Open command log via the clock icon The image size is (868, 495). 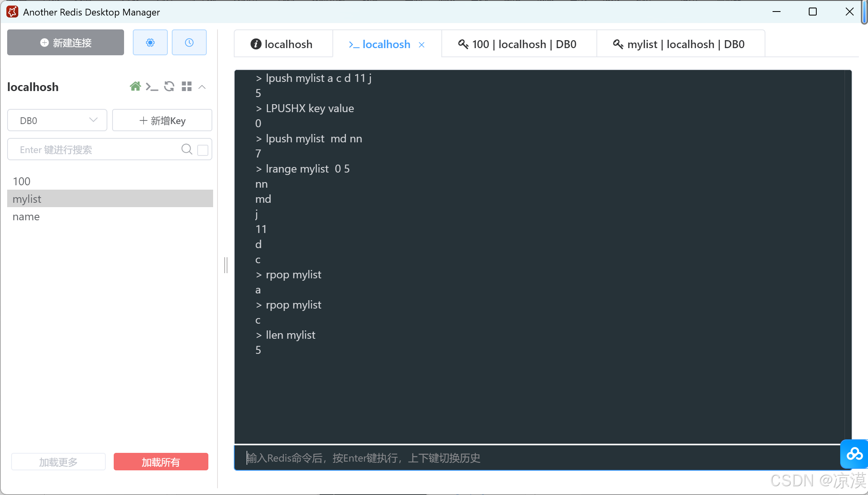(189, 43)
